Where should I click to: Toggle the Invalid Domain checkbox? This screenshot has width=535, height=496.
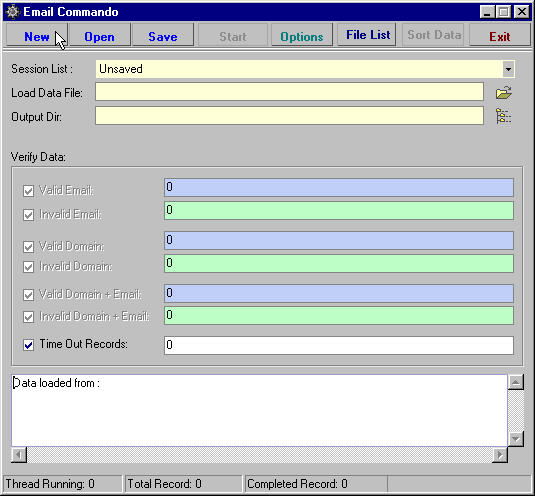28,267
